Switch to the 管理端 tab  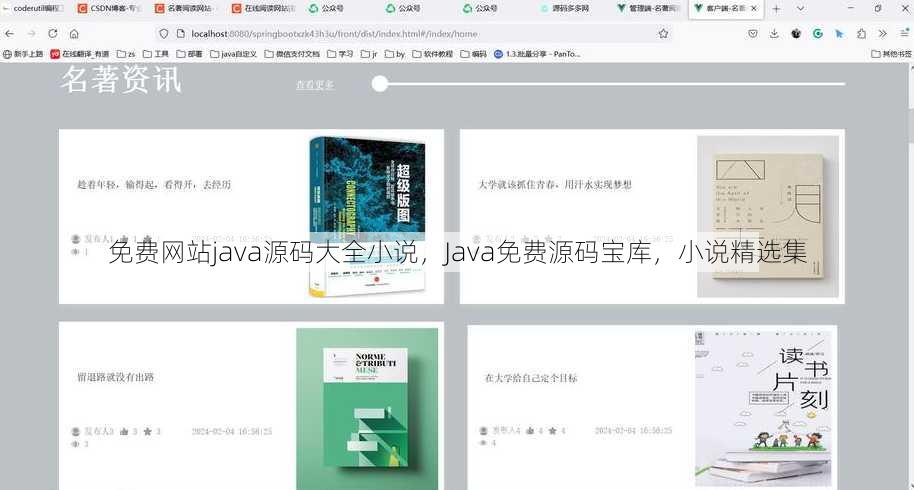648,9
